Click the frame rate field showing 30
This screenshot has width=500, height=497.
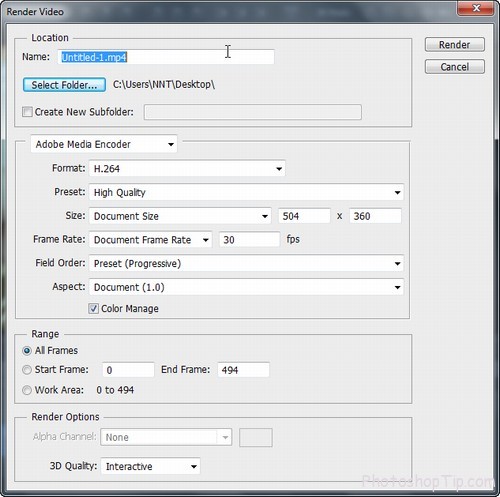tap(249, 240)
